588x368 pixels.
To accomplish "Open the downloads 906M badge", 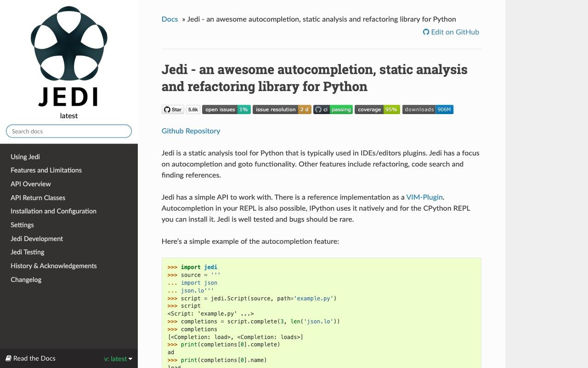I will coord(428,109).
